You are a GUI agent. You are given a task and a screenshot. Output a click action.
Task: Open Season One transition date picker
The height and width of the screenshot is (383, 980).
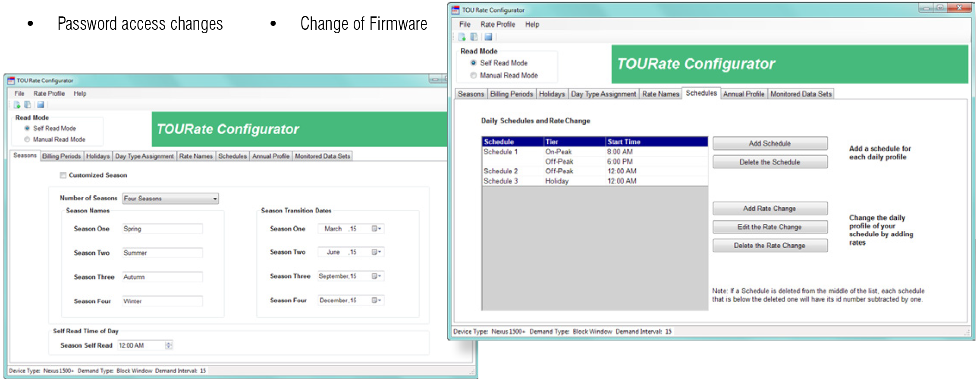coord(377,228)
